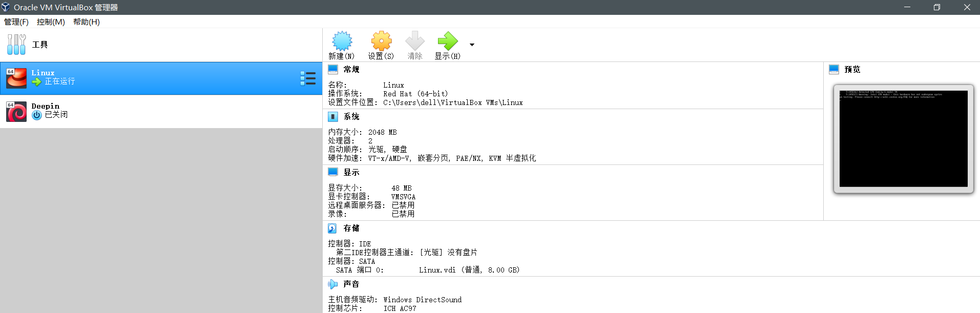Click the '控制器: IDE' text line

349,244
